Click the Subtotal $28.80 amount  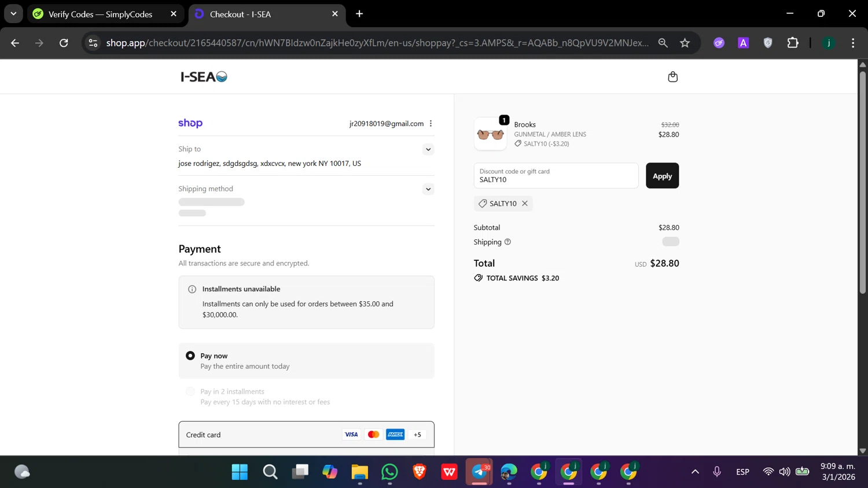(x=669, y=228)
